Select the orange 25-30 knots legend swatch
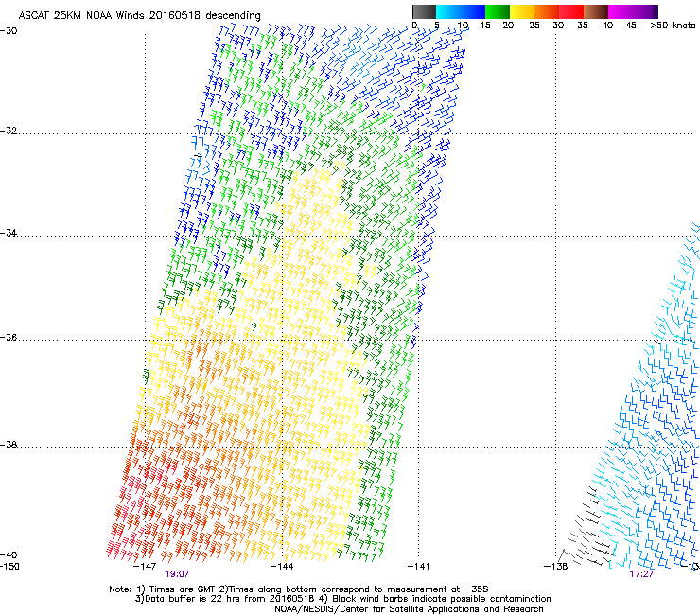700x615 pixels. click(x=547, y=11)
